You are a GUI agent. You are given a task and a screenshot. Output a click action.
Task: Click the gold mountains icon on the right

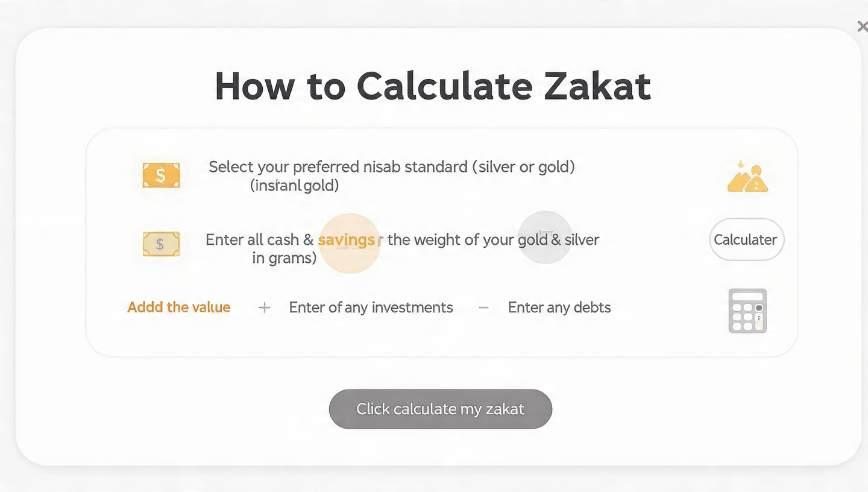click(x=747, y=175)
